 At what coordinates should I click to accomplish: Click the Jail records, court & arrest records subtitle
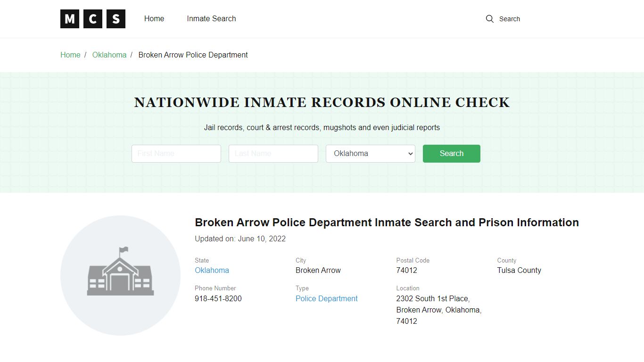322,127
